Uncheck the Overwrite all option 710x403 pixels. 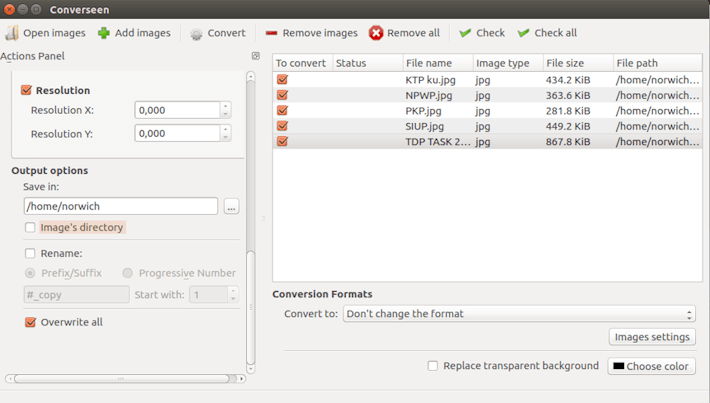(30, 322)
